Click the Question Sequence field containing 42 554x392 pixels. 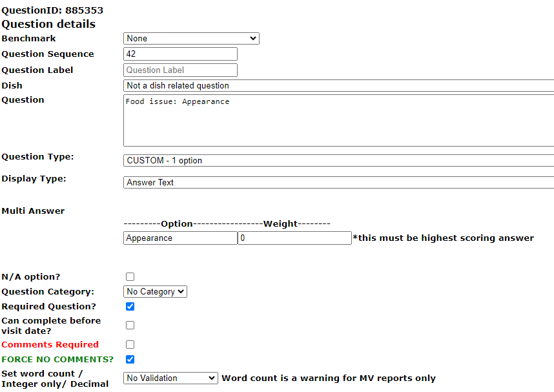pos(180,54)
